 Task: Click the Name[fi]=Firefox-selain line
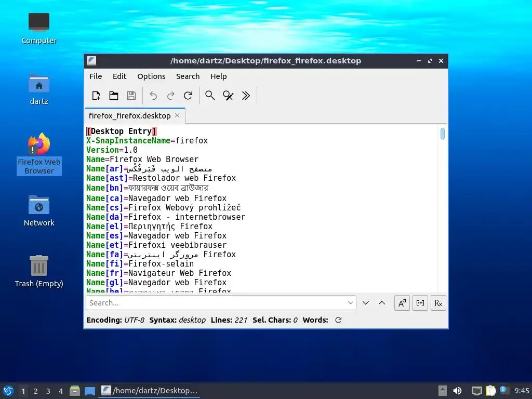[140, 263]
